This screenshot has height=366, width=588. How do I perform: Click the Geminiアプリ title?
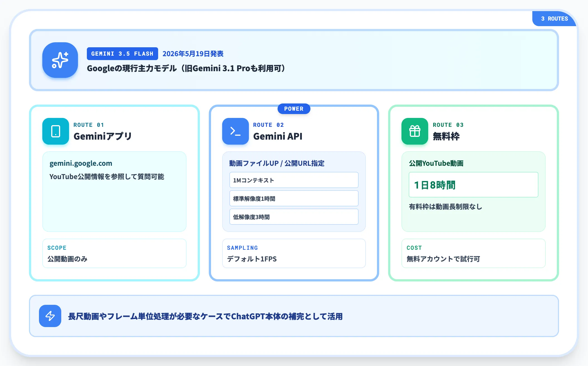pos(102,136)
